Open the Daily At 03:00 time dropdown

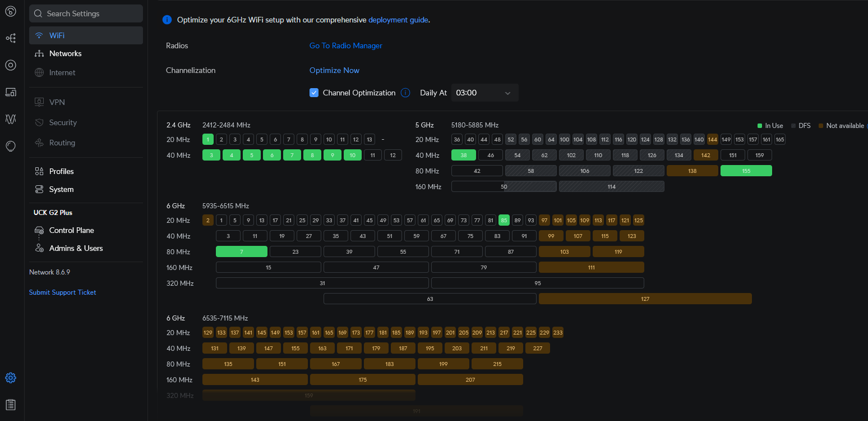pos(485,93)
